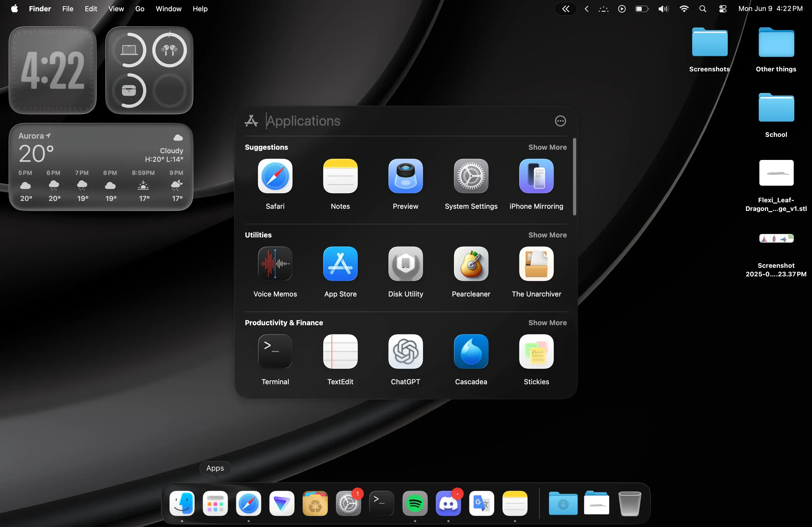Open Discord from the Dock
Screen dimensions: 812x527
[x=448, y=503]
